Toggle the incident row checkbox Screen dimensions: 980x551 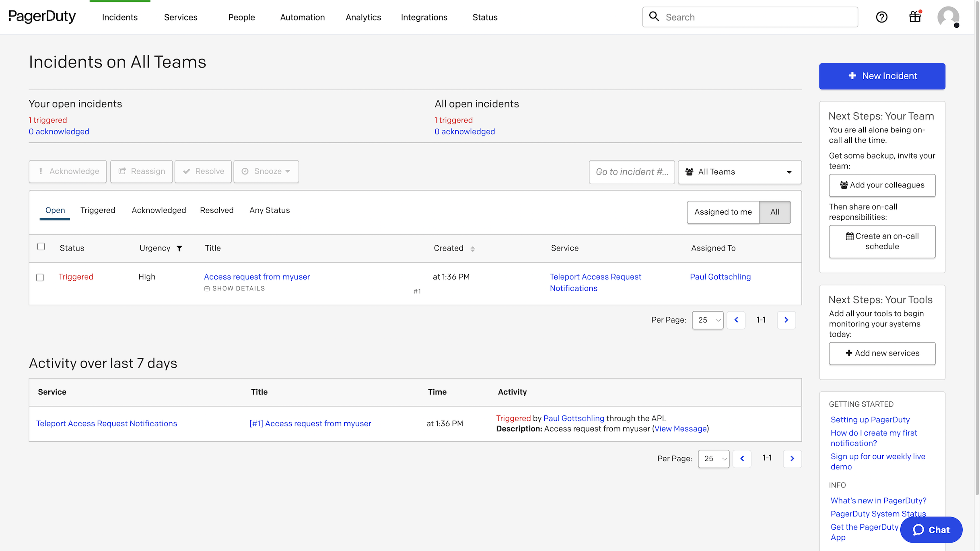tap(40, 277)
